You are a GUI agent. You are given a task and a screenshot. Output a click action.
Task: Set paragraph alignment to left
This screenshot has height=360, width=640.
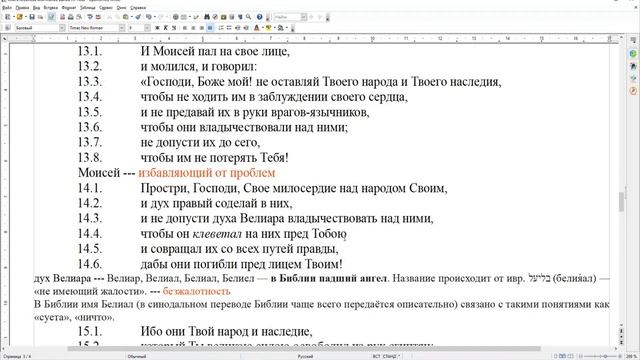click(184, 28)
